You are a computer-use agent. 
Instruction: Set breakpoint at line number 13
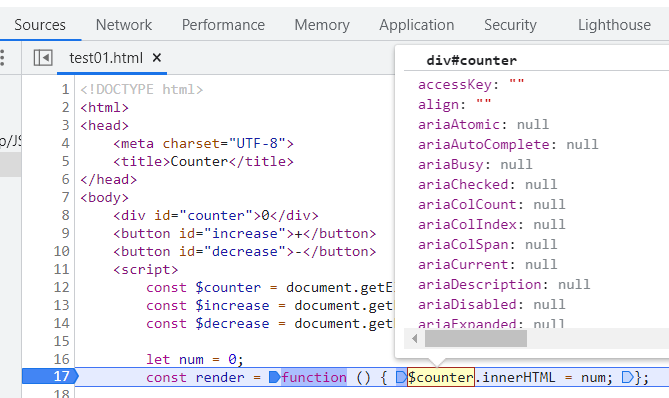click(61, 305)
